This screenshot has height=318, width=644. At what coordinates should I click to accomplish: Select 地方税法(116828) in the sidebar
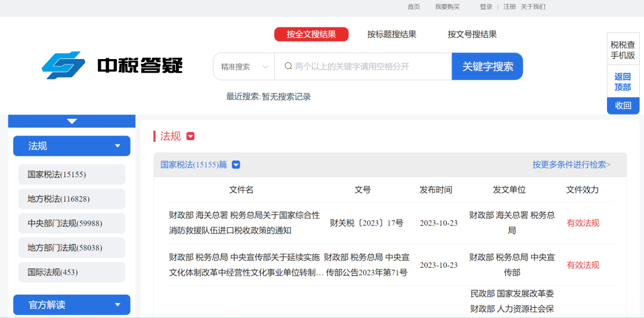(x=72, y=199)
